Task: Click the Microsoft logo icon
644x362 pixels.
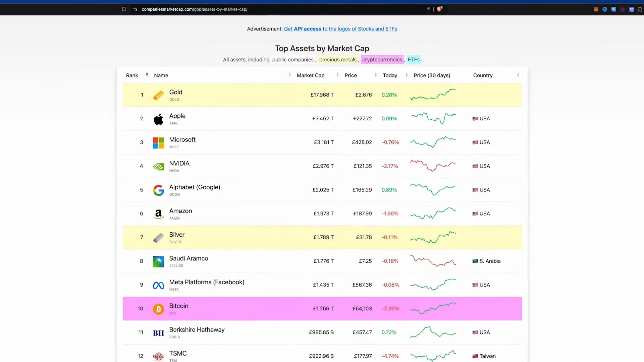Action: click(158, 142)
